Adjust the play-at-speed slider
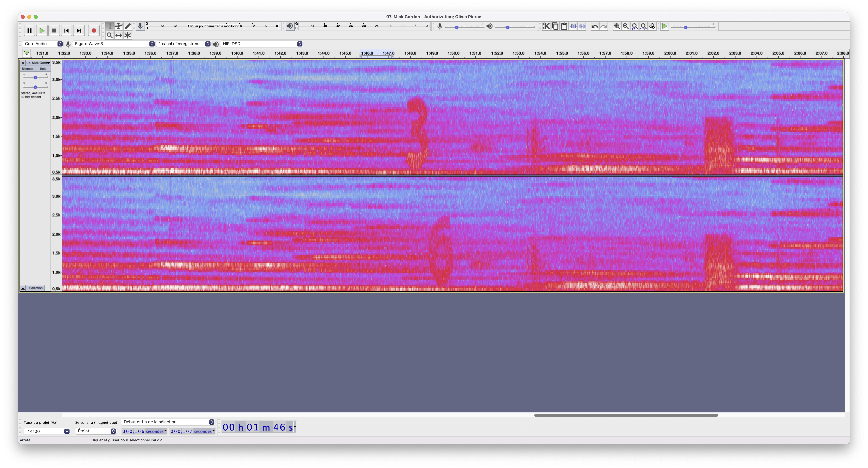The width and height of the screenshot is (868, 468). pos(693,27)
